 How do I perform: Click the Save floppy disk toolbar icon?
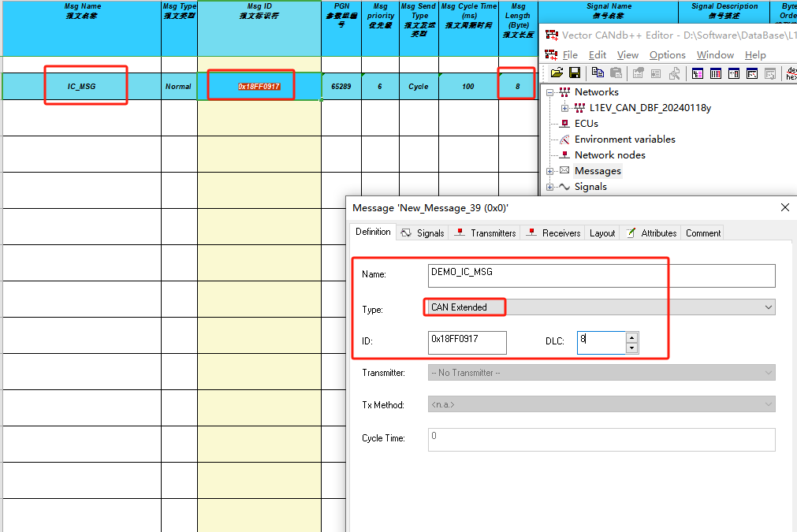575,73
